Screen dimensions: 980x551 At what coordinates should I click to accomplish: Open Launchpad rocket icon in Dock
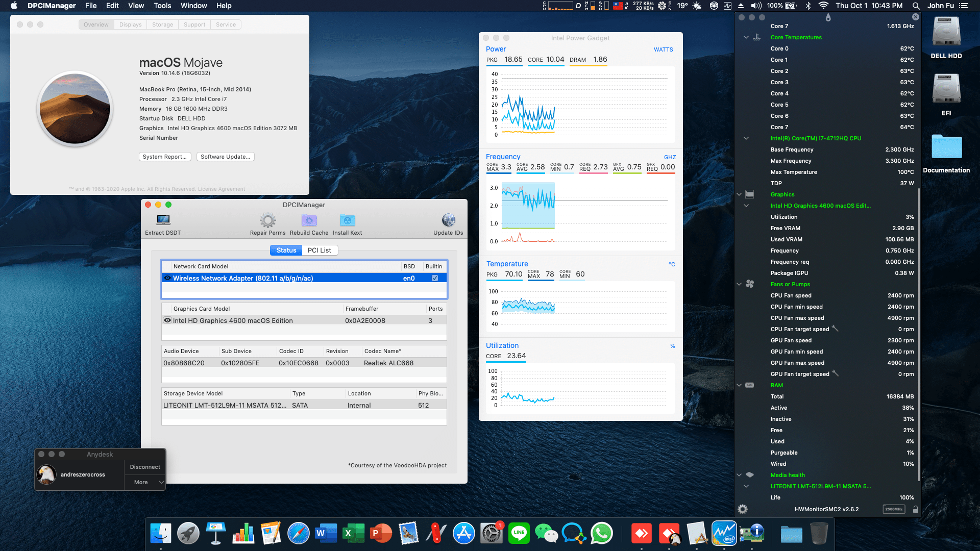pyautogui.click(x=188, y=534)
